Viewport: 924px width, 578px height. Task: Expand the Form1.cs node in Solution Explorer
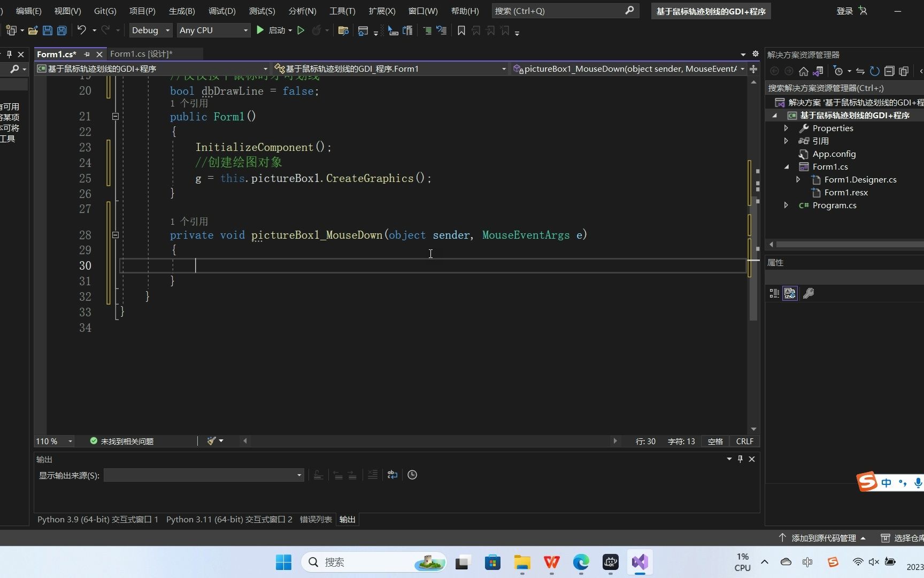coord(786,166)
